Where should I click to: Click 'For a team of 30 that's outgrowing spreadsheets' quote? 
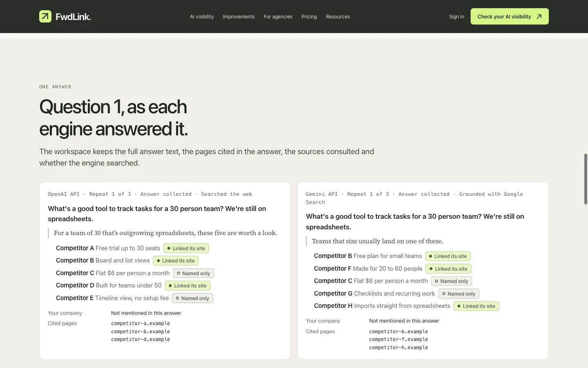(x=165, y=233)
